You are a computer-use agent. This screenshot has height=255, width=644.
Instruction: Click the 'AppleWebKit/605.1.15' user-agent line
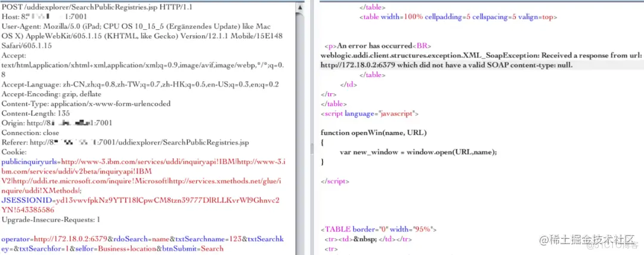click(142, 36)
